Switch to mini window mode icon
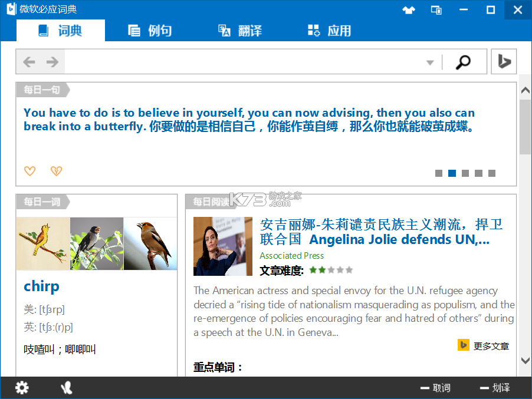This screenshot has width=532, height=399. pos(436,10)
